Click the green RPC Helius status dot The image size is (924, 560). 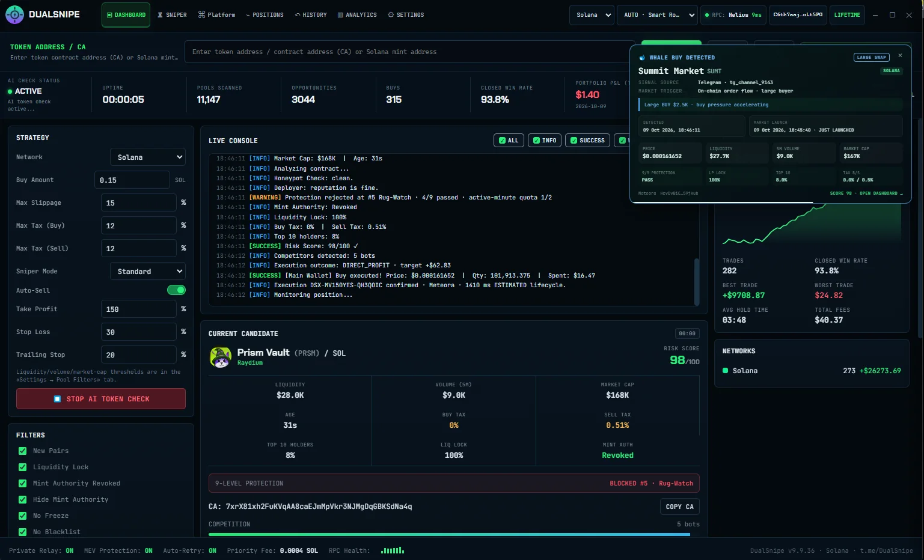707,15
